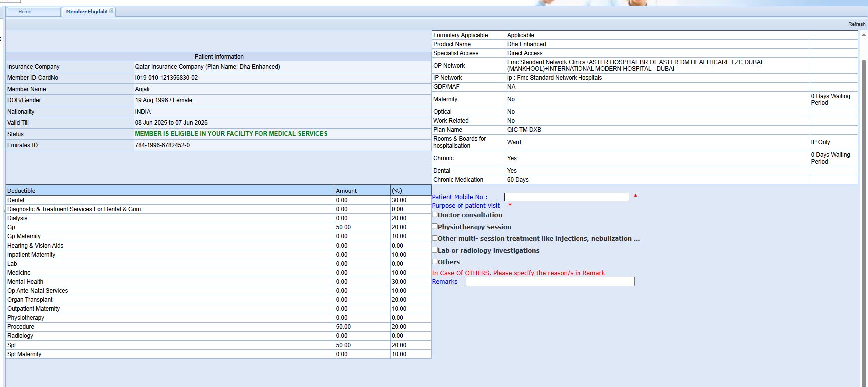Click the Emirates ID number value
Viewport: 868px width, 387px height.
[x=162, y=145]
